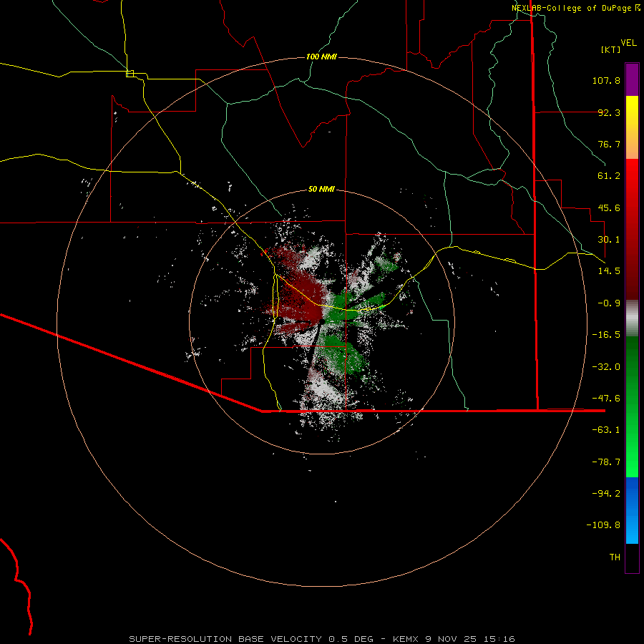Select the -16.5 scale value
644x644 pixels.
pyautogui.click(x=606, y=335)
